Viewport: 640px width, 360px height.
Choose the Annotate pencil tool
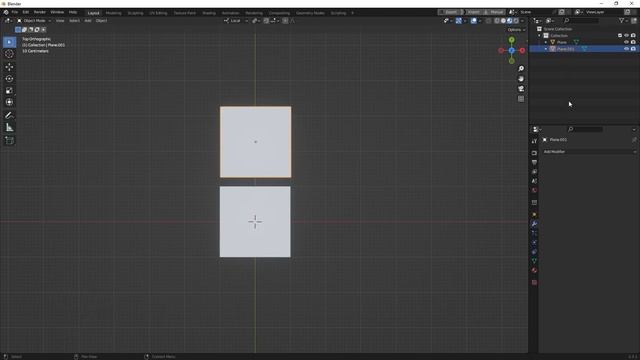9,116
